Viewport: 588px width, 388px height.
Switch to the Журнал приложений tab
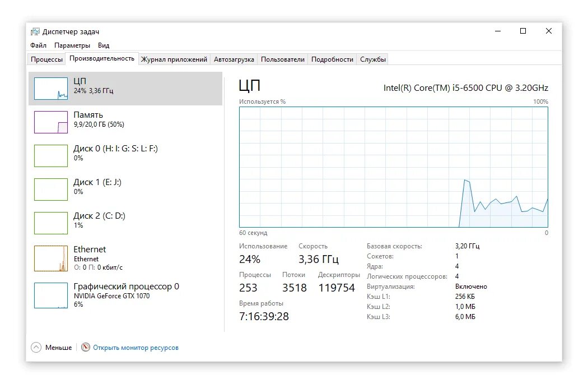coord(174,59)
